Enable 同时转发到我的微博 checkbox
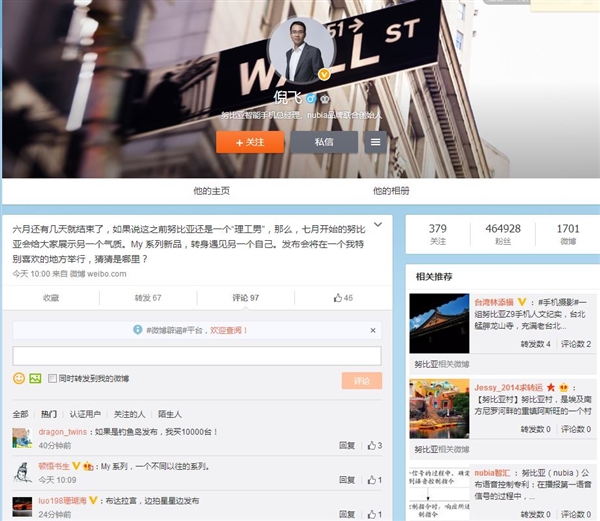The height and width of the screenshot is (521, 600). 52,378
